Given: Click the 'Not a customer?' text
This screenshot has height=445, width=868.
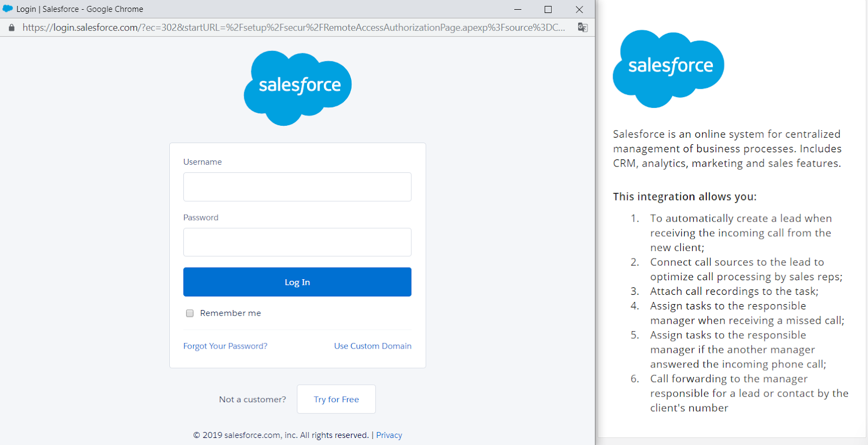Looking at the screenshot, I should [x=252, y=399].
